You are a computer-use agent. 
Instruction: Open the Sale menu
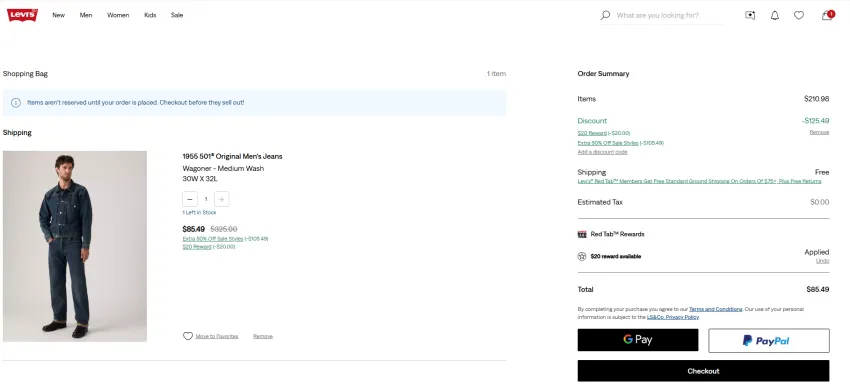coord(177,15)
